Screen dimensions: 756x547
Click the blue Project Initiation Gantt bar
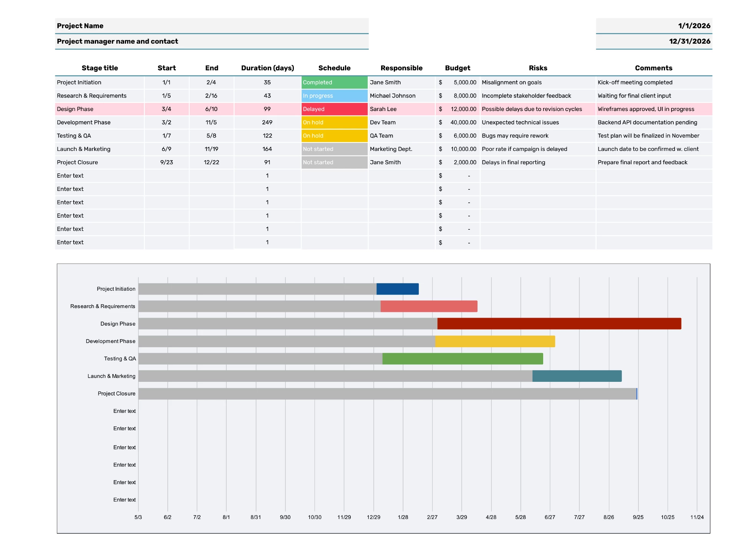[397, 289]
